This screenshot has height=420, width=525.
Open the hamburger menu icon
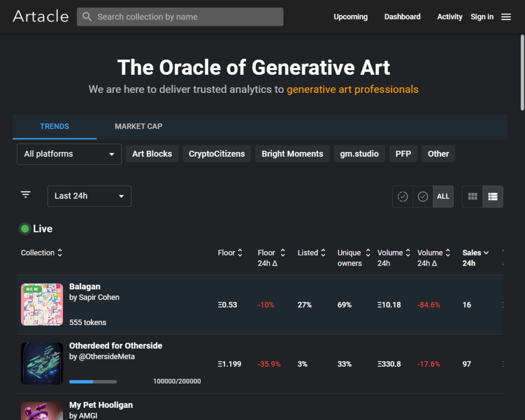click(x=506, y=17)
